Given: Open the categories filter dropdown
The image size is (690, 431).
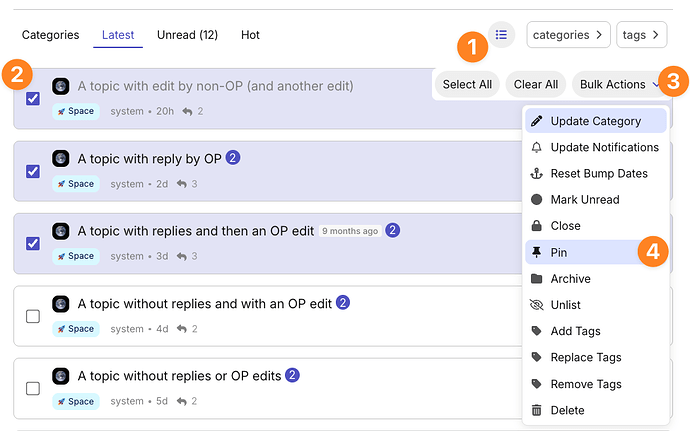Looking at the screenshot, I should 568,34.
